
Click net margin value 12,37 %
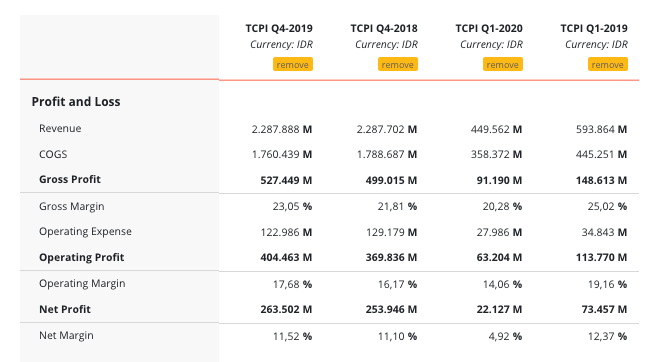607,336
